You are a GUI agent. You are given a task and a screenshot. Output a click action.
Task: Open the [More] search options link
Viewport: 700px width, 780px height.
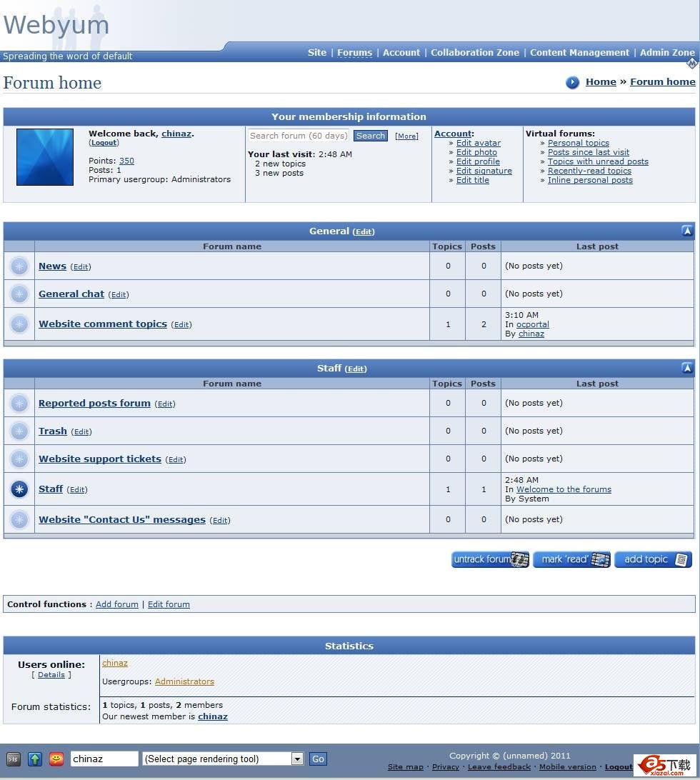tap(406, 136)
